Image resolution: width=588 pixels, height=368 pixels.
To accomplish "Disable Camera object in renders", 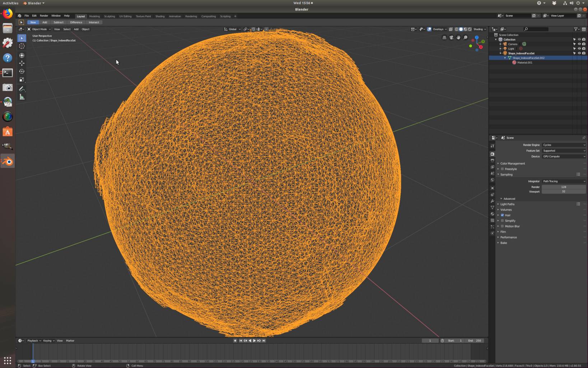I will click(584, 44).
